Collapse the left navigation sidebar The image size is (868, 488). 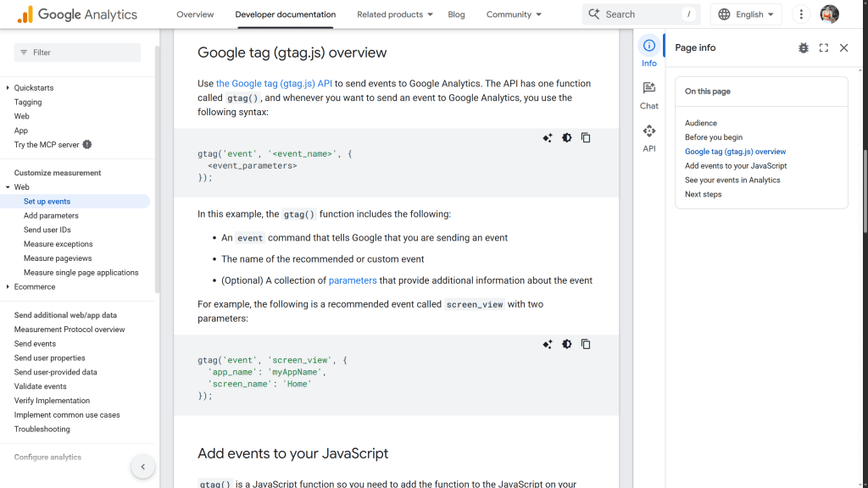(142, 467)
